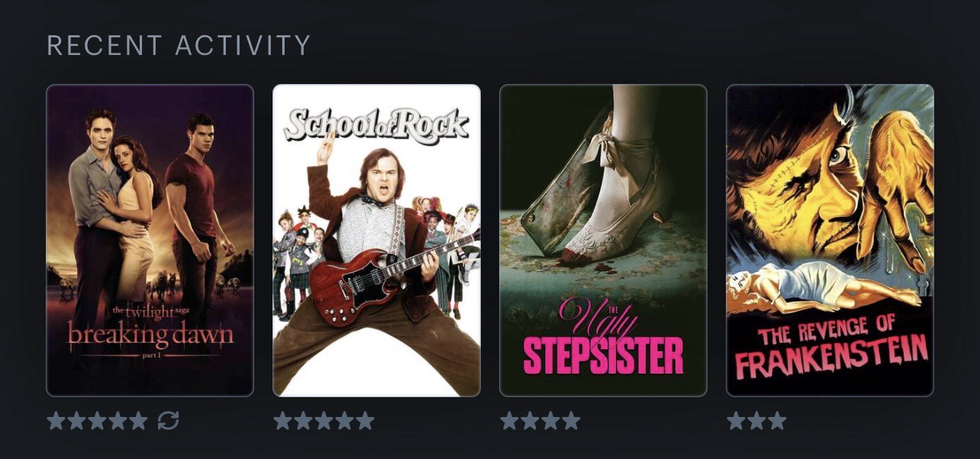Viewport: 980px width, 459px height.
Task: Select the fourth star under The Ugly Stepsister
Action: [570, 420]
